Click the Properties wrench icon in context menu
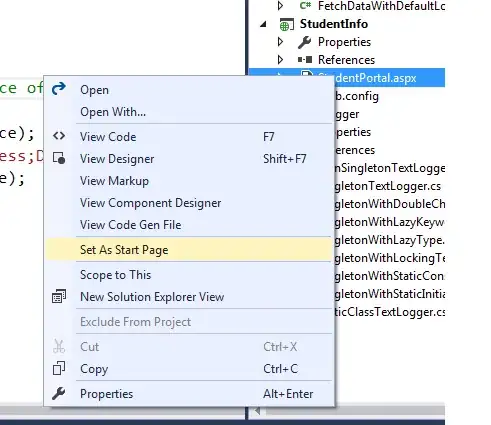The height and width of the screenshot is (425, 491). click(x=59, y=393)
